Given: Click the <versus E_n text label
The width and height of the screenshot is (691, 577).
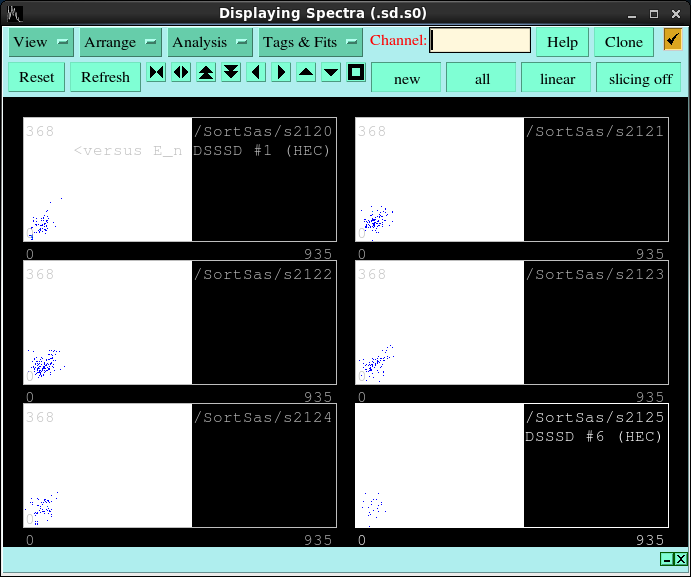Looking at the screenshot, I should 128,151.
